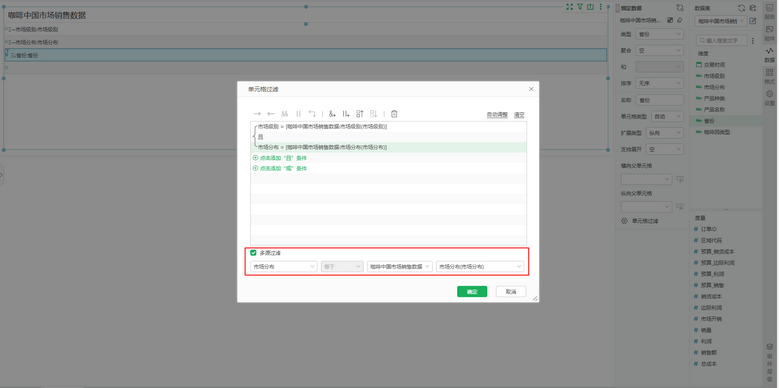Click the full-screen icon on the table component

pyautogui.click(x=570, y=7)
